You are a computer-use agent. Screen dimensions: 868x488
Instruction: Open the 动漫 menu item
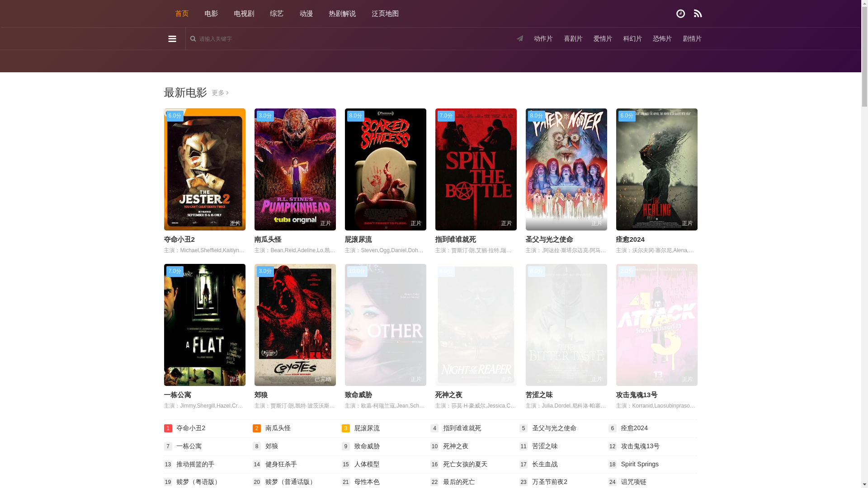pos(306,14)
